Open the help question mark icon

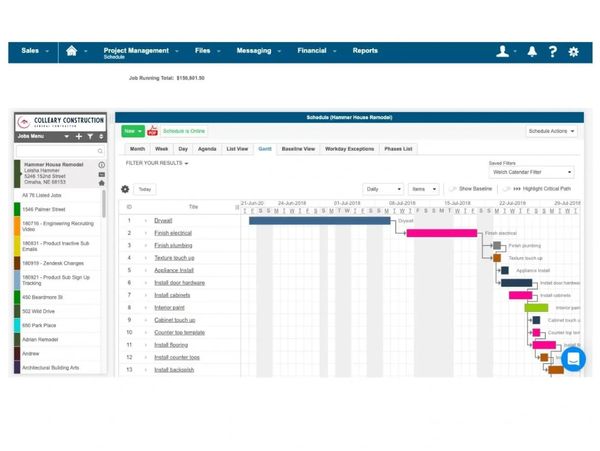click(552, 52)
